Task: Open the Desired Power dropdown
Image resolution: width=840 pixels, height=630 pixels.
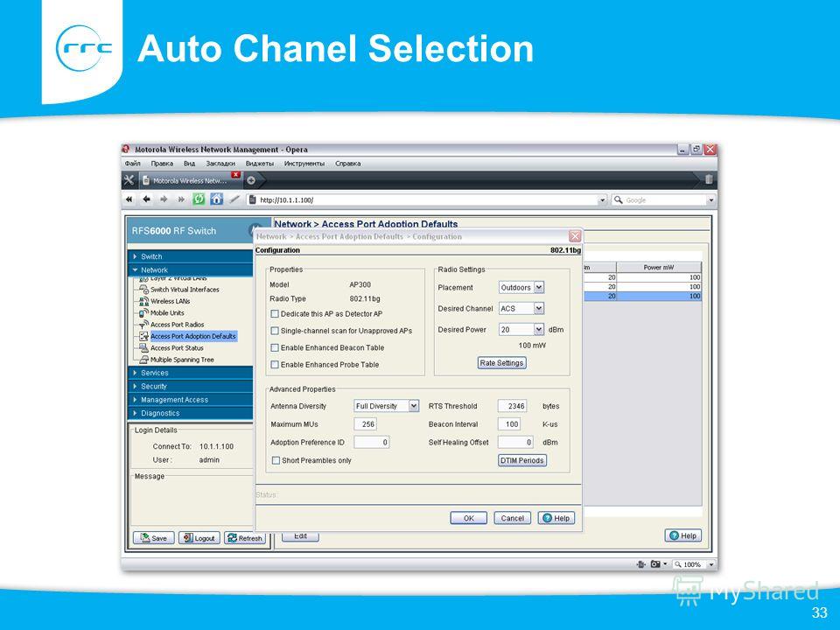Action: tap(539, 330)
